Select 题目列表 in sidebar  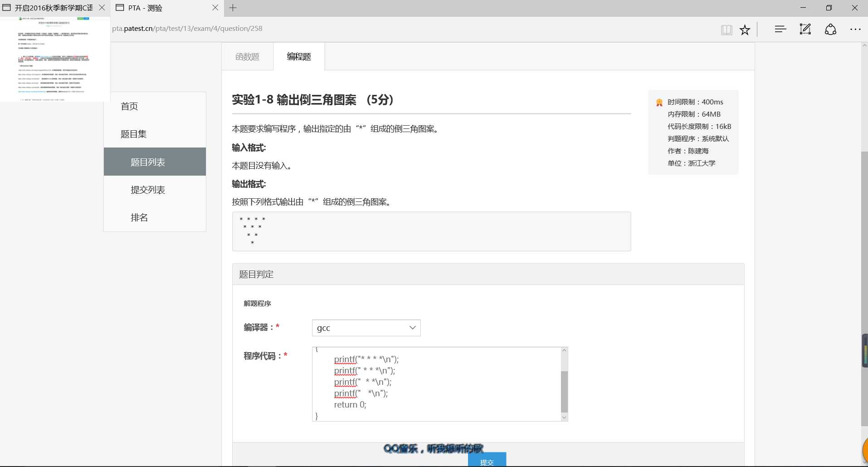point(155,162)
